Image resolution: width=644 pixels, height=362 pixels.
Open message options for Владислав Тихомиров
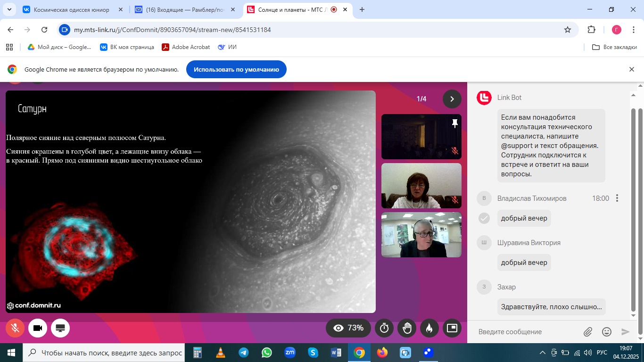617,198
